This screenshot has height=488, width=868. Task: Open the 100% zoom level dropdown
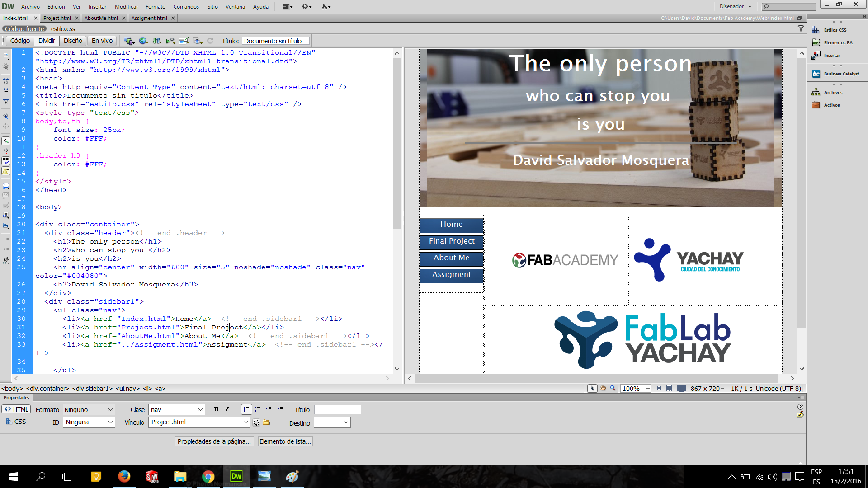click(x=635, y=389)
